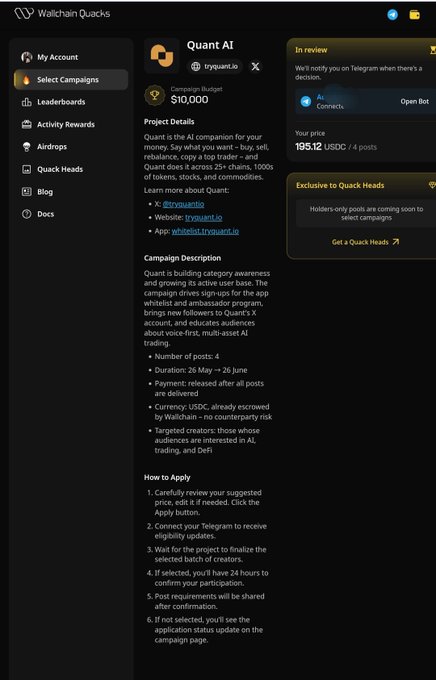This screenshot has width=436, height=680.
Task: Open Airdrops in the sidebar
Action: (71, 147)
